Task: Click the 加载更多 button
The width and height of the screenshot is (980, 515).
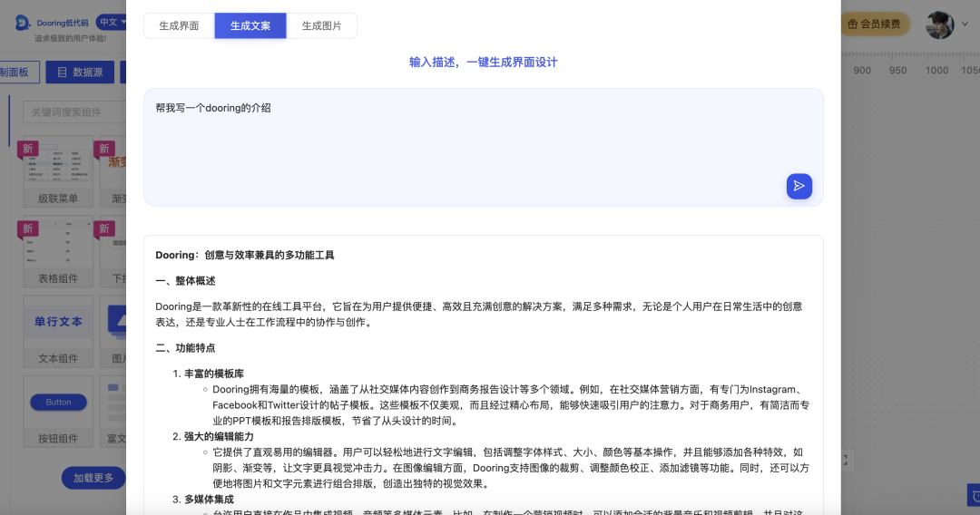Action: [93, 478]
